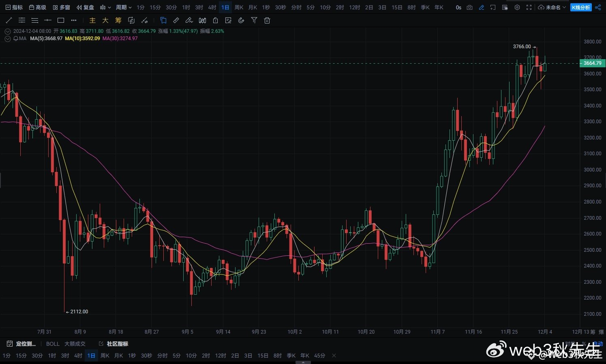Image resolution: width=606 pixels, height=364 pixels.
Task: Click the MA(5) white value label
Action: [x=46, y=39]
